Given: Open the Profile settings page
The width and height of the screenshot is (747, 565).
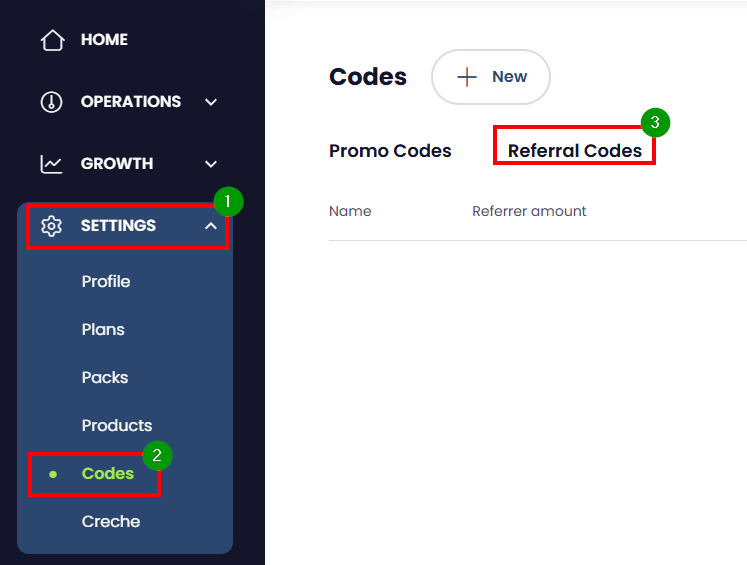Looking at the screenshot, I should pyautogui.click(x=106, y=282).
